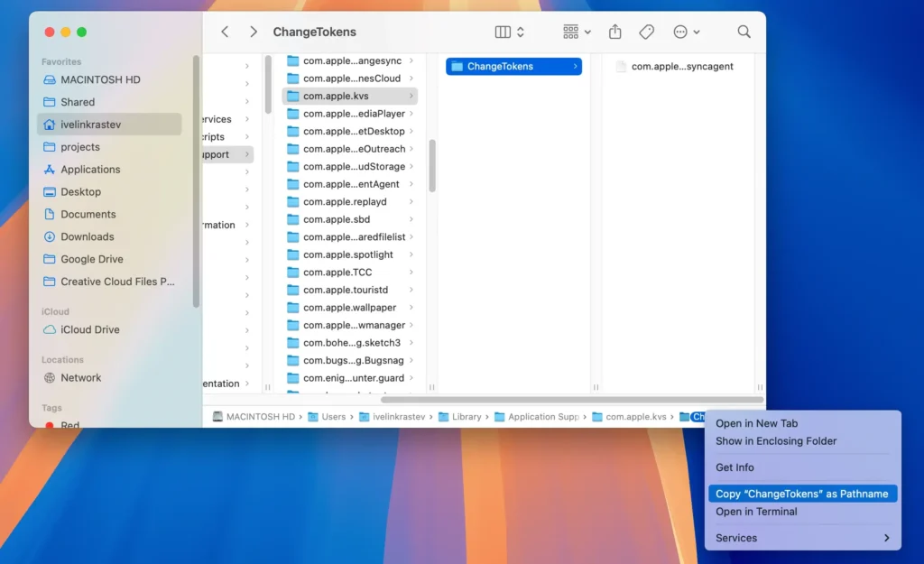Screen dimensions: 924x564
Task: Select the com.apple.spotlight folder
Action: tap(350, 254)
